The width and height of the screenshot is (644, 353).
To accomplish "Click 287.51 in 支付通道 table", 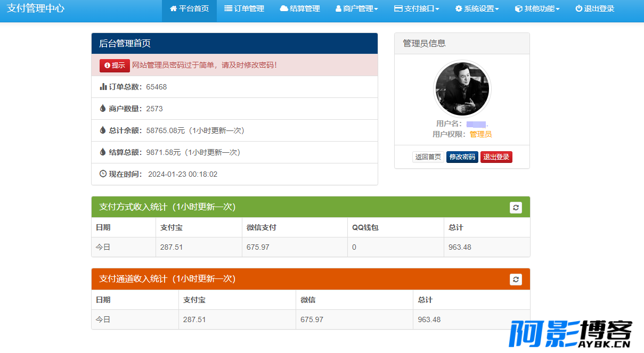I will tap(194, 319).
